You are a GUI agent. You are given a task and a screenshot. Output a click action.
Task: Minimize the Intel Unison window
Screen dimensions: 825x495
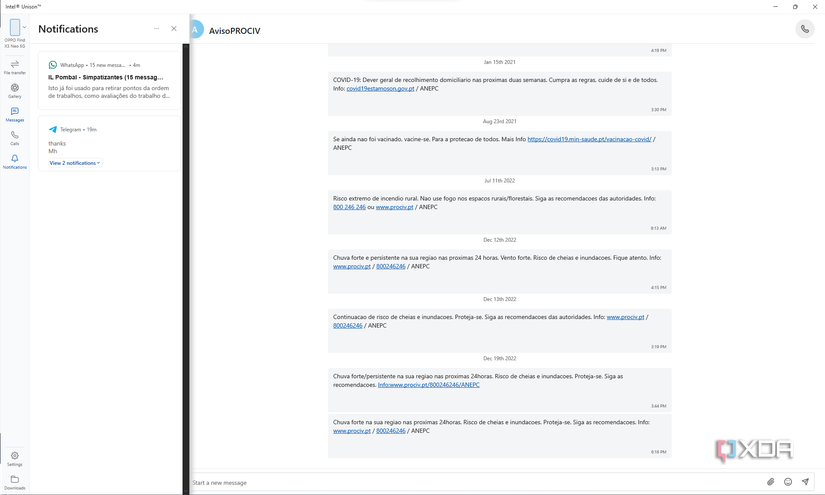775,7
